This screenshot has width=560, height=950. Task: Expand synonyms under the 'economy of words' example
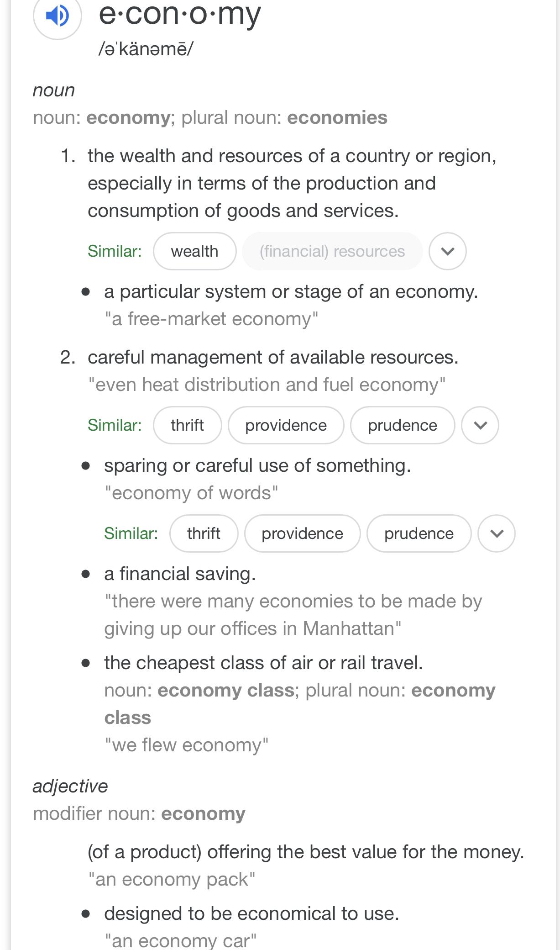click(496, 533)
